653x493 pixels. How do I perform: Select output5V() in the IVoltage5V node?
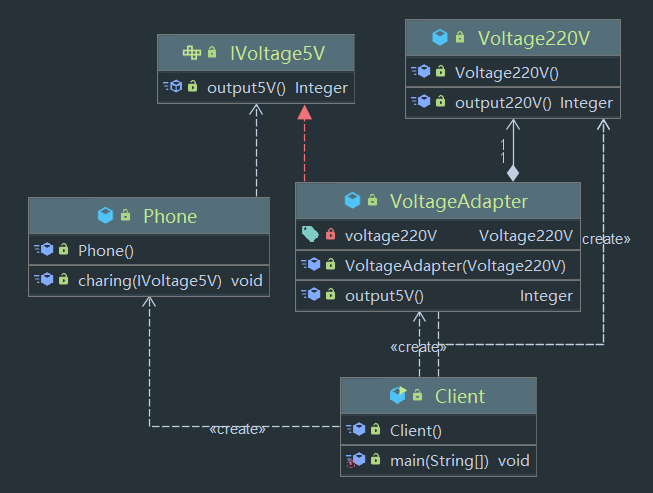[247, 87]
